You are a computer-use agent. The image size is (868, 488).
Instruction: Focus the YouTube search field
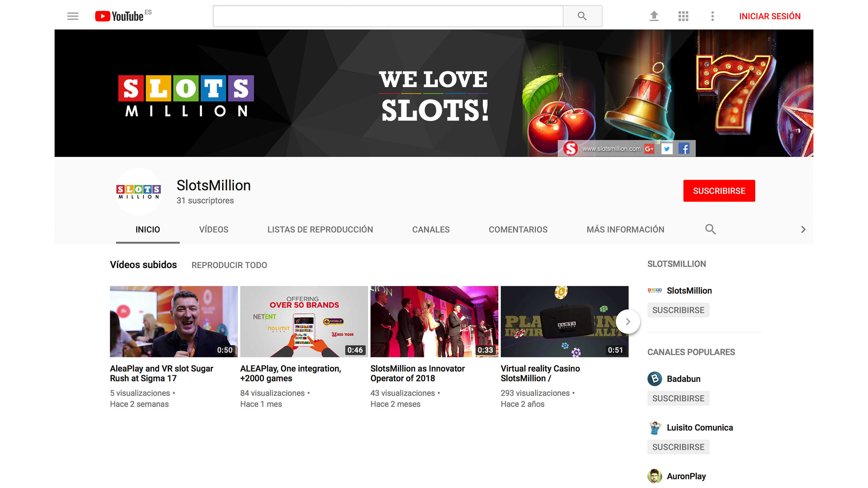point(388,16)
